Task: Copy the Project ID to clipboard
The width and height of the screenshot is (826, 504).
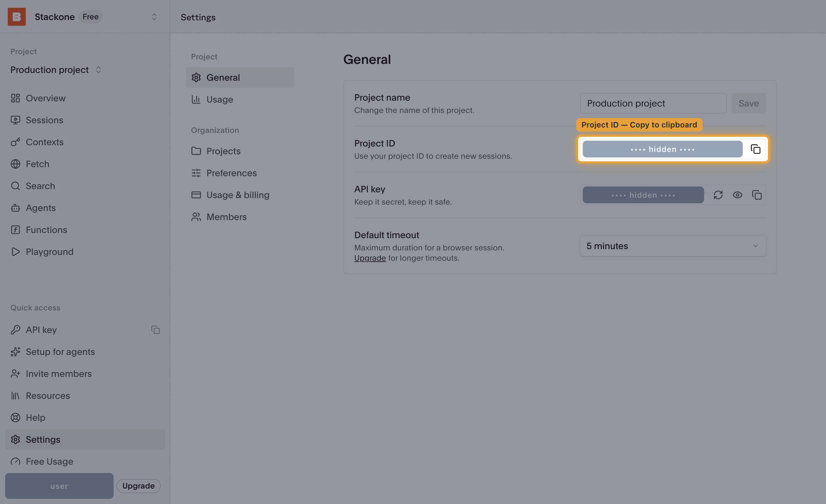Action: click(x=755, y=149)
